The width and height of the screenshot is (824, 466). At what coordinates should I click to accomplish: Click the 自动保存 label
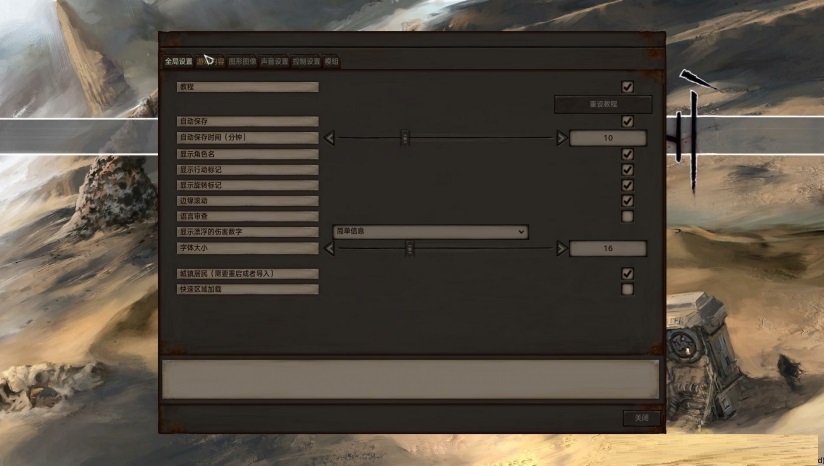coord(248,121)
